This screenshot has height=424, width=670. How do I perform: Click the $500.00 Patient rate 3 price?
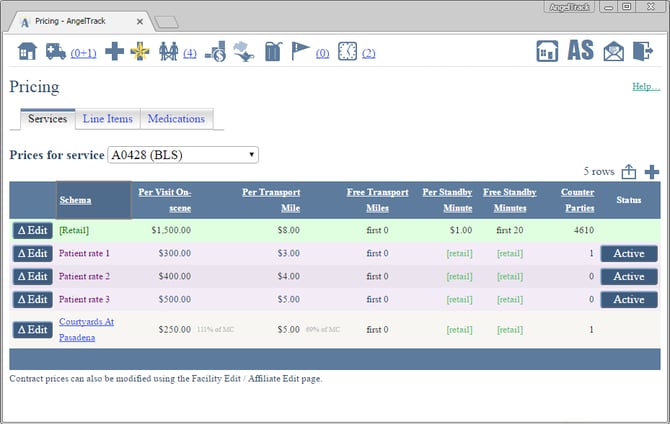[174, 300]
